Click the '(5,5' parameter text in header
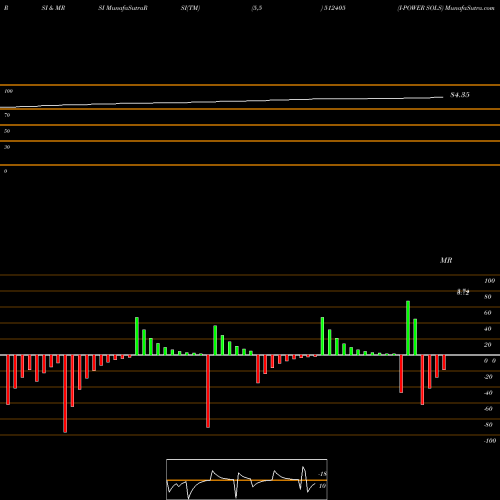 [257, 8]
